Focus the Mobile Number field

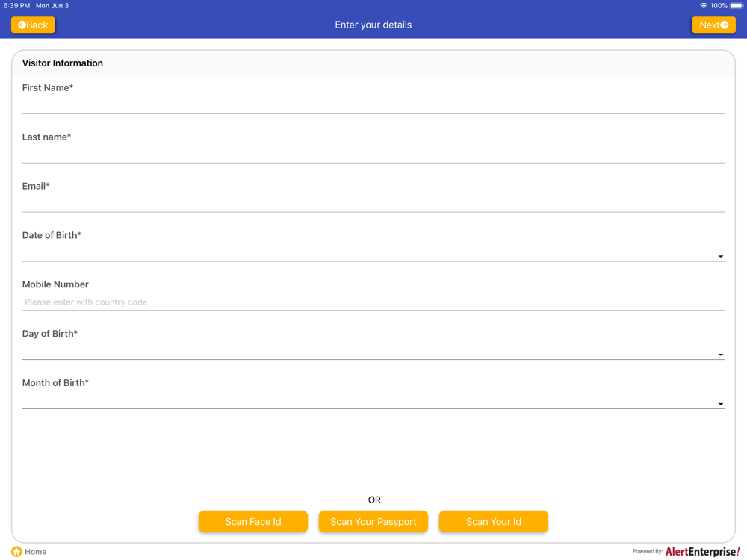point(373,302)
